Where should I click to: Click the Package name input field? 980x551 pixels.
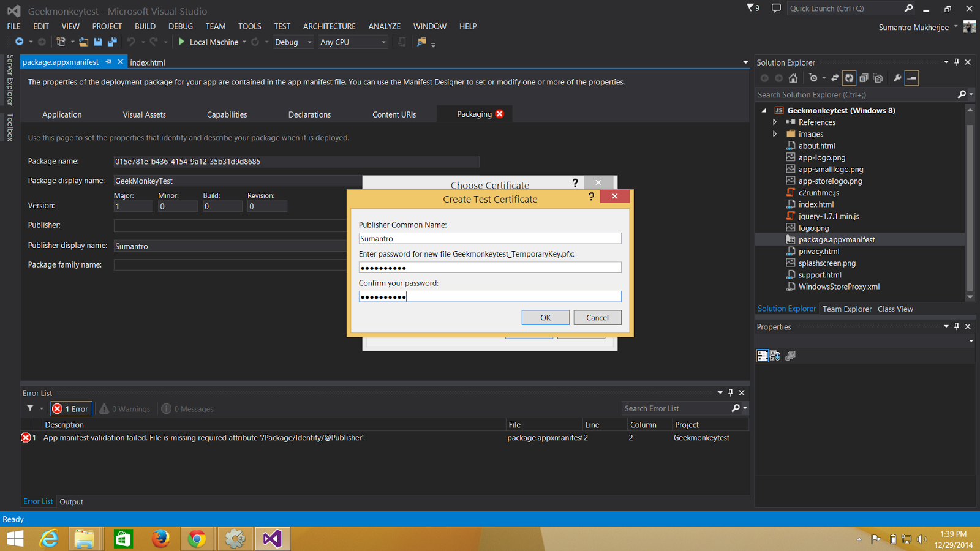pos(296,162)
